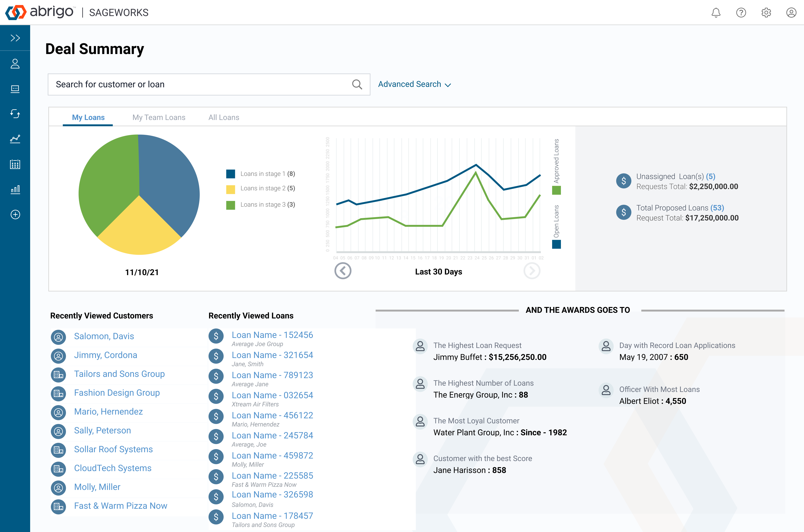This screenshot has width=804, height=532.
Task: Open the calendar grid sidebar icon
Action: [x=15, y=164]
